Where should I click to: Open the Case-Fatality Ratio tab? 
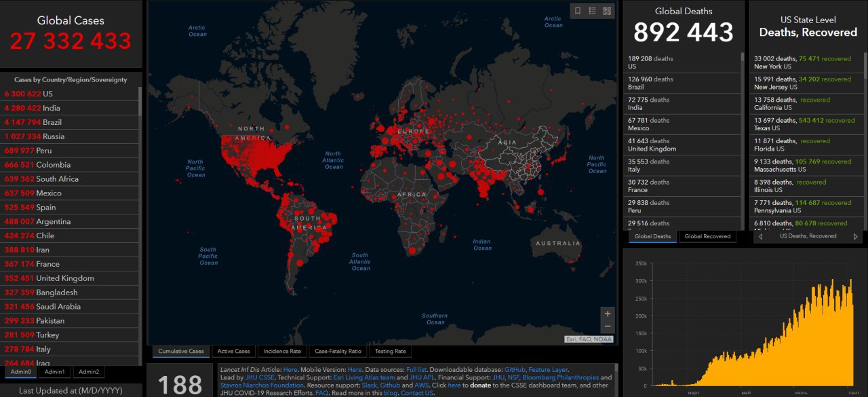(x=338, y=352)
